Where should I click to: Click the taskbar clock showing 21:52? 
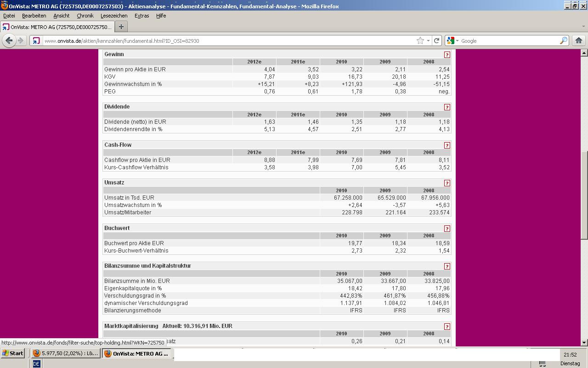click(570, 355)
